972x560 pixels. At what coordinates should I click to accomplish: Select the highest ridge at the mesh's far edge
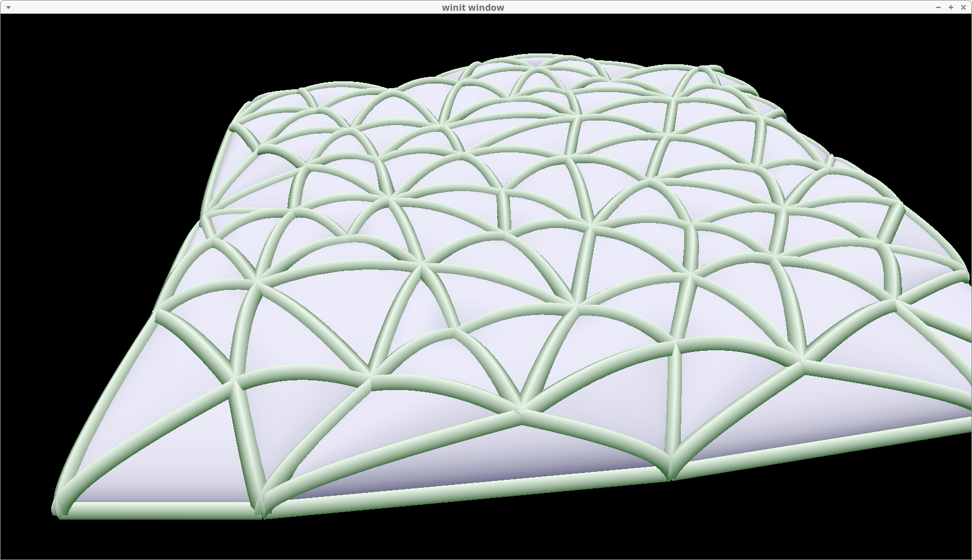pos(540,57)
